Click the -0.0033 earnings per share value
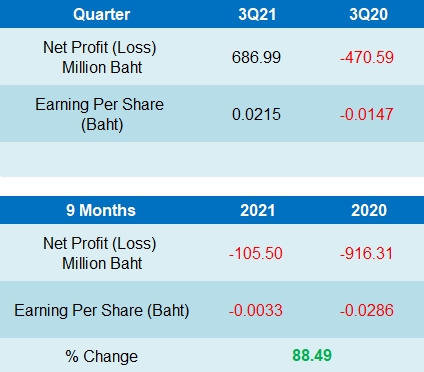The height and width of the screenshot is (372, 424). [256, 310]
